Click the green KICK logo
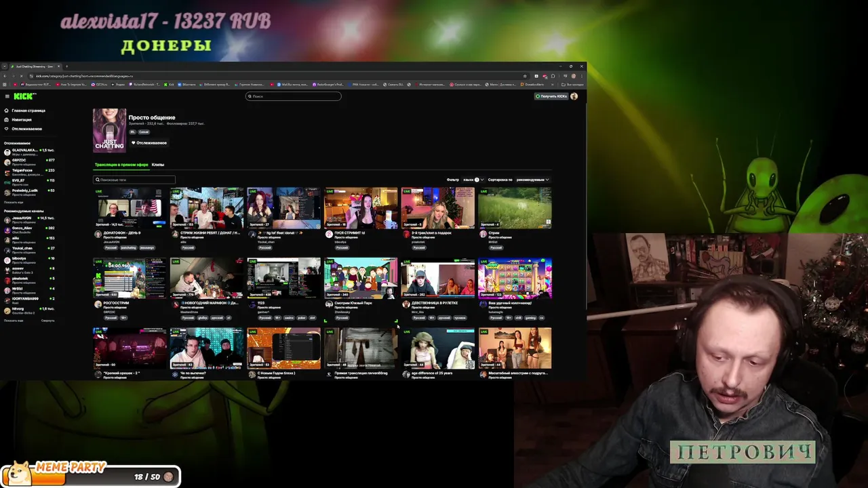The width and height of the screenshot is (868, 488). (x=24, y=96)
